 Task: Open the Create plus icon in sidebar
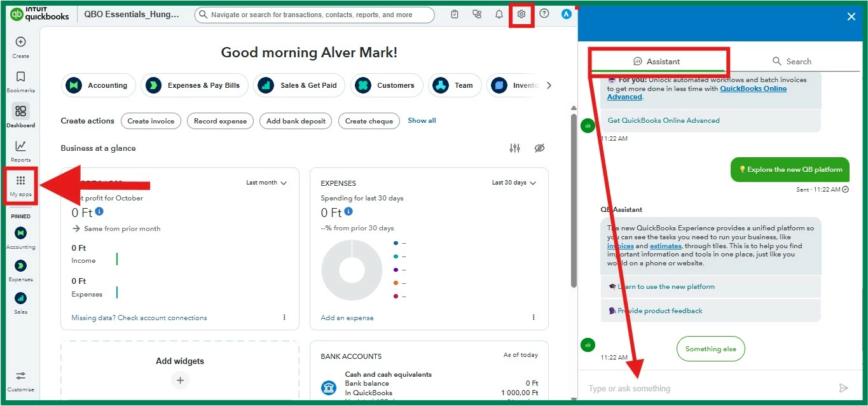point(20,43)
